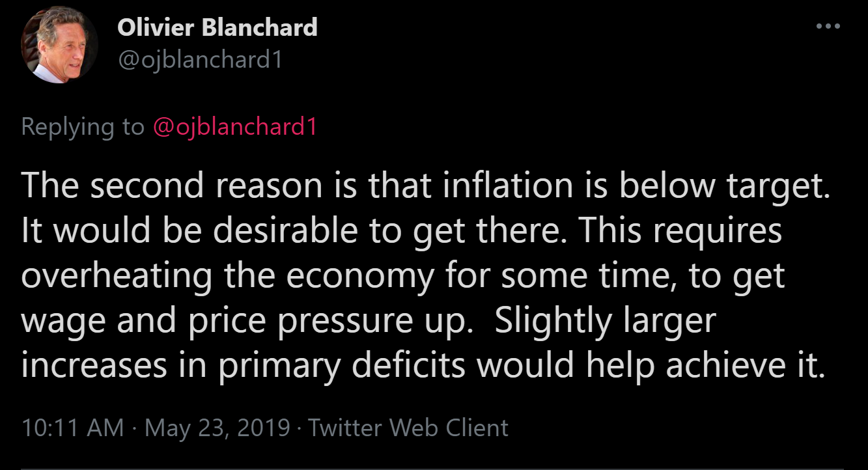Click Olivier Blanchard's profile avatar photo
This screenshot has width=868, height=470.
(x=60, y=46)
